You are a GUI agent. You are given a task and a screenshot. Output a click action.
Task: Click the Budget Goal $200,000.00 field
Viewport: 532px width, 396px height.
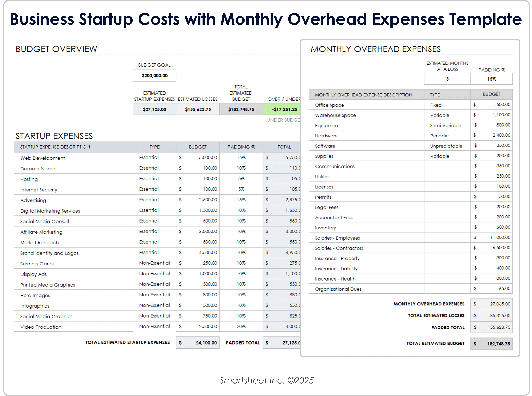pyautogui.click(x=155, y=76)
